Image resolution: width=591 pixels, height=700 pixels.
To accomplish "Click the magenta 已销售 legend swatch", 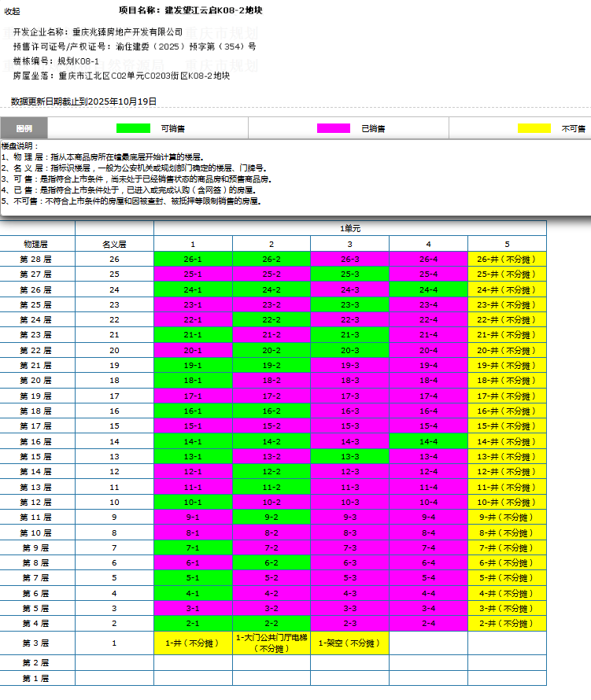I will coord(333,128).
